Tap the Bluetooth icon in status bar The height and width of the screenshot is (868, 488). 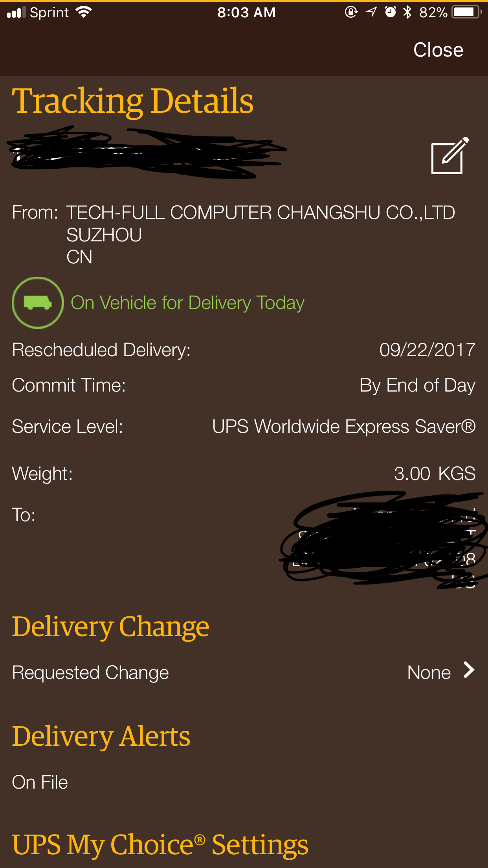407,12
